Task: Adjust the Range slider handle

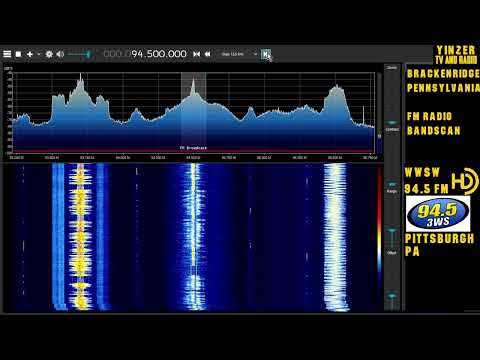Action: (x=392, y=231)
